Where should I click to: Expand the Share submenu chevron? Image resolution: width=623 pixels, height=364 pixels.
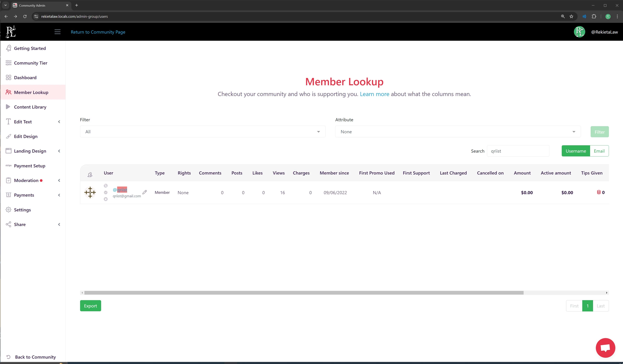click(59, 224)
